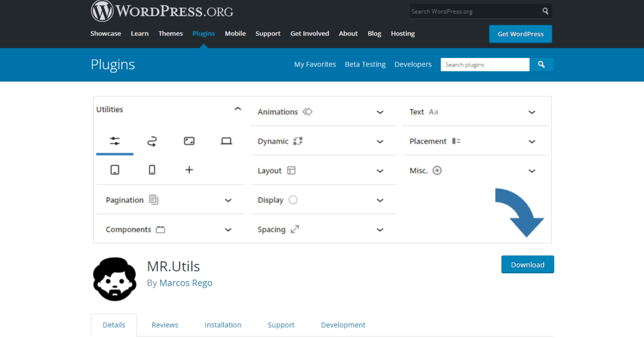Select the widescreen display icon in Utilities
This screenshot has width=644, height=338.
tap(189, 141)
